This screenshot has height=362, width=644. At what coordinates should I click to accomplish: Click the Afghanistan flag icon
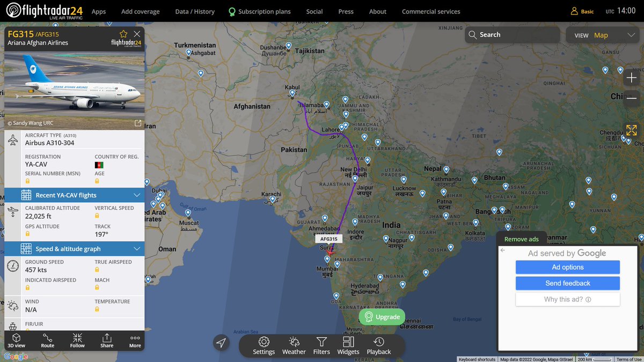pos(99,165)
